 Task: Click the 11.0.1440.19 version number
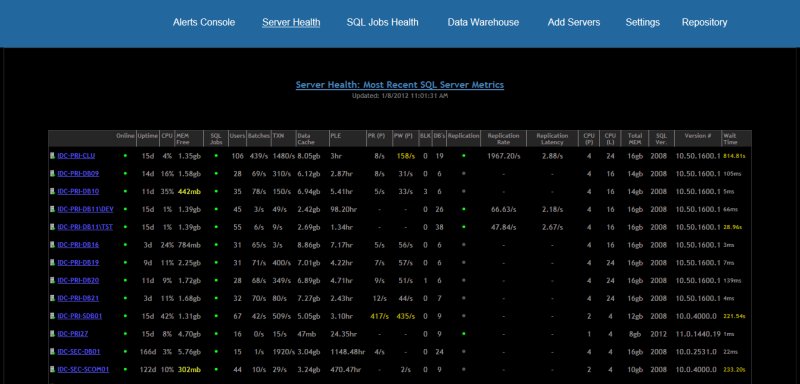point(698,334)
